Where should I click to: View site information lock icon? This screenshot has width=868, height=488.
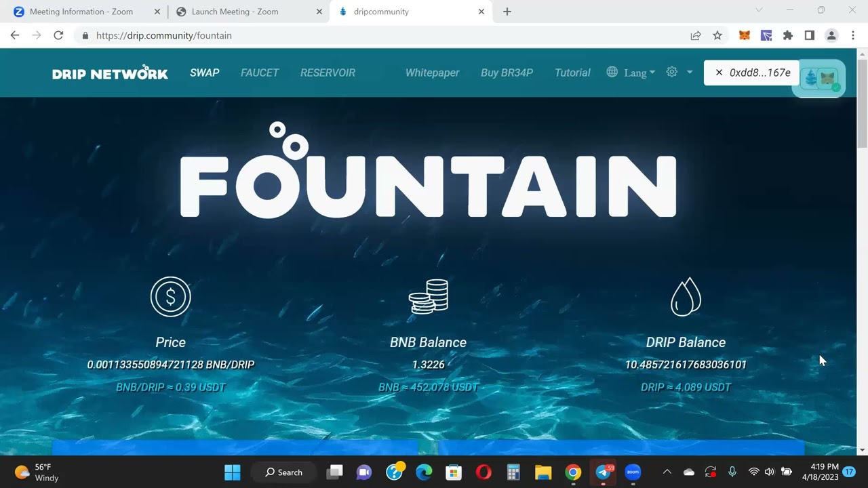85,35
